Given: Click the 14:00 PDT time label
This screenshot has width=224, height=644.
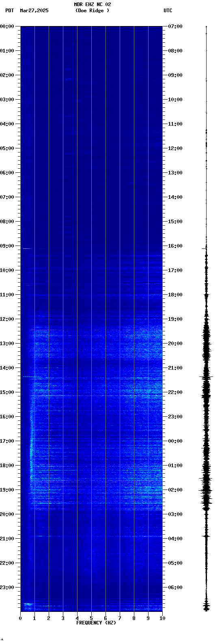Looking at the screenshot, I should point(7,368).
